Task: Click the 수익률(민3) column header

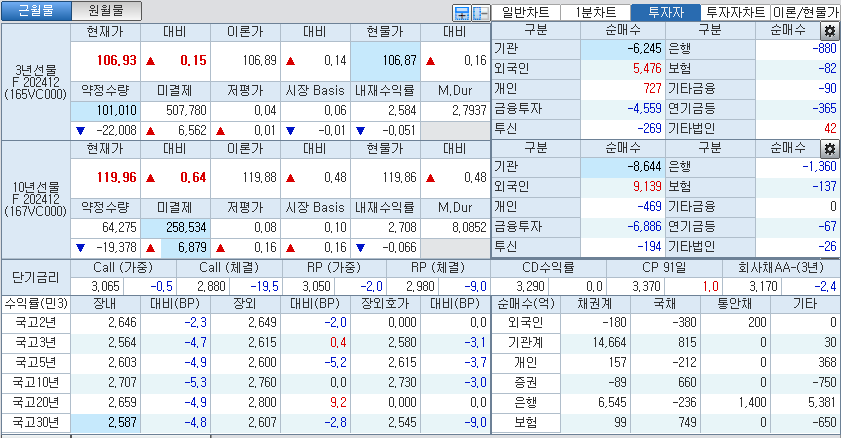Action: (35, 304)
